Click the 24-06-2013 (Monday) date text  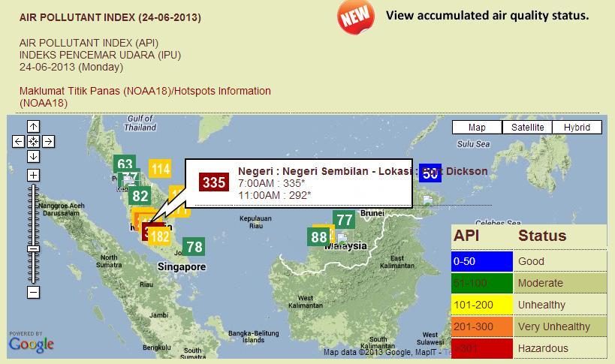click(x=71, y=67)
